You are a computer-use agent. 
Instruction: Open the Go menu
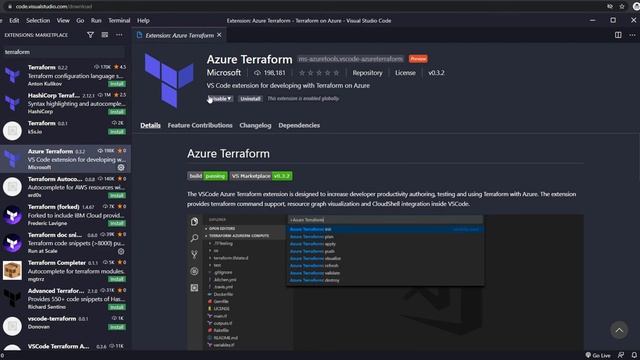80,20
